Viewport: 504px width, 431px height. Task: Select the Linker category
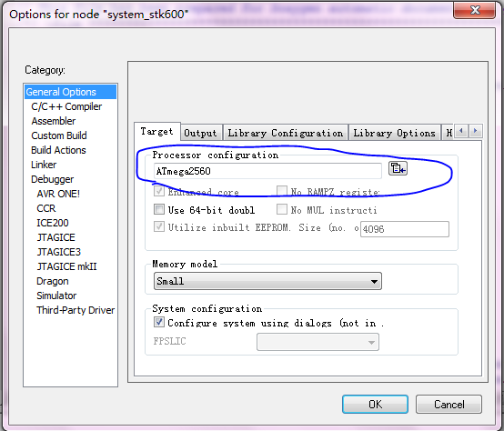tap(44, 165)
